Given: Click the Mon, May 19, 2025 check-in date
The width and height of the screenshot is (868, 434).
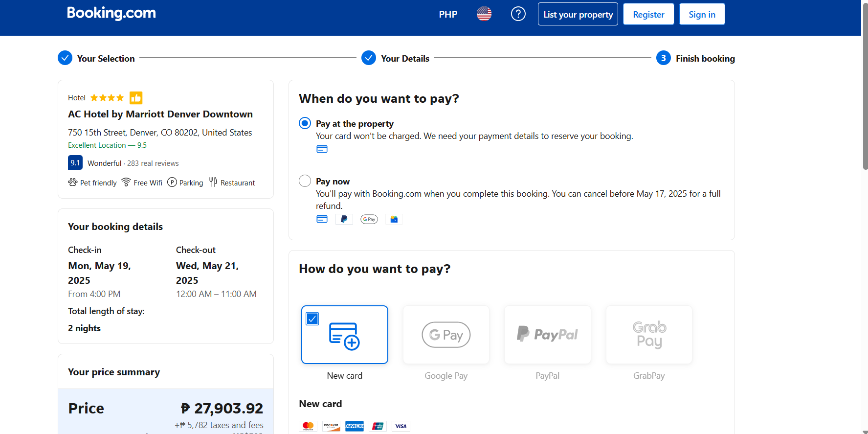Looking at the screenshot, I should pos(99,273).
